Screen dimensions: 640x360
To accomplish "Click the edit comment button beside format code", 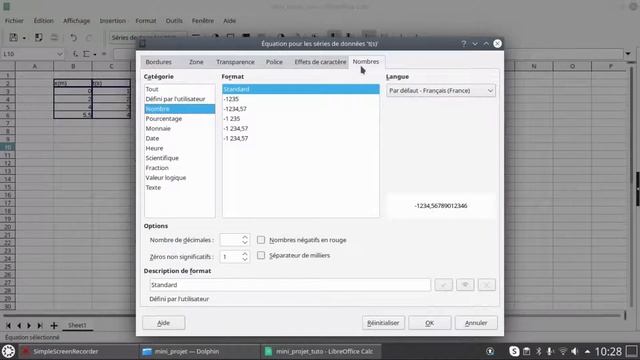I will point(465,284).
